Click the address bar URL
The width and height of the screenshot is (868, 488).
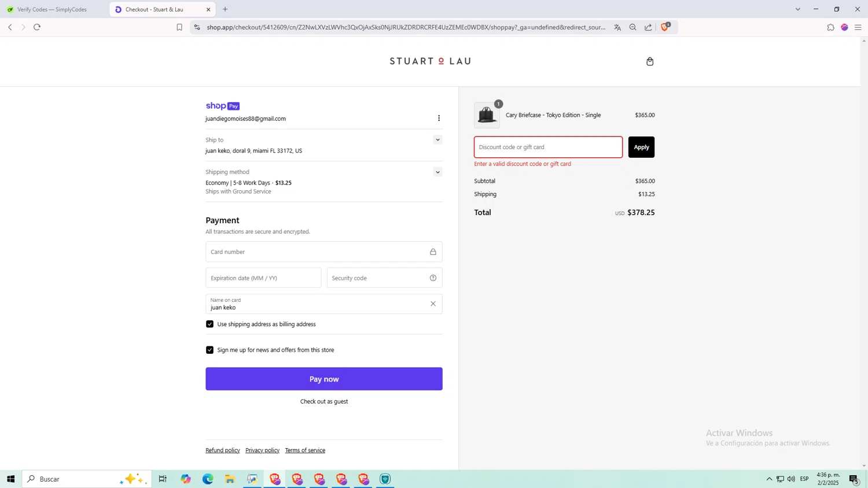tap(406, 27)
